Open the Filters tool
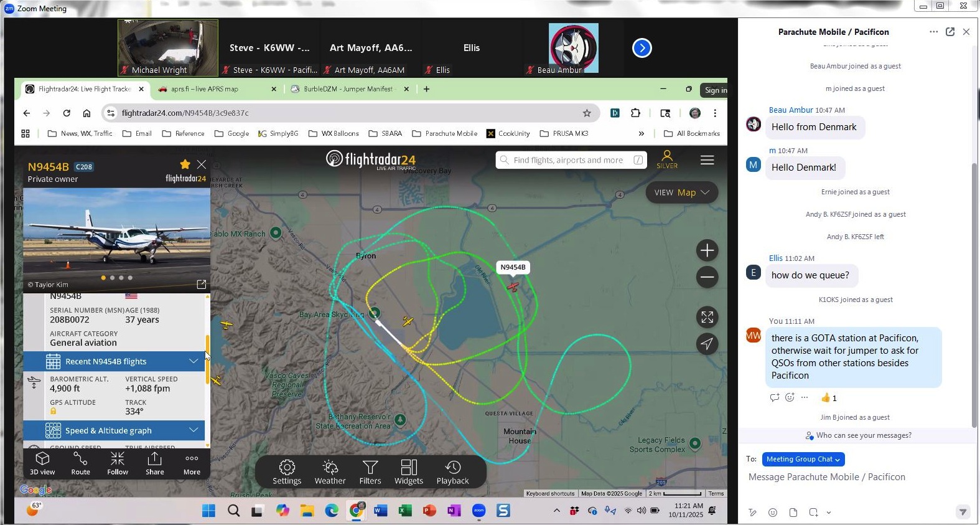The image size is (980, 525). pyautogui.click(x=370, y=472)
